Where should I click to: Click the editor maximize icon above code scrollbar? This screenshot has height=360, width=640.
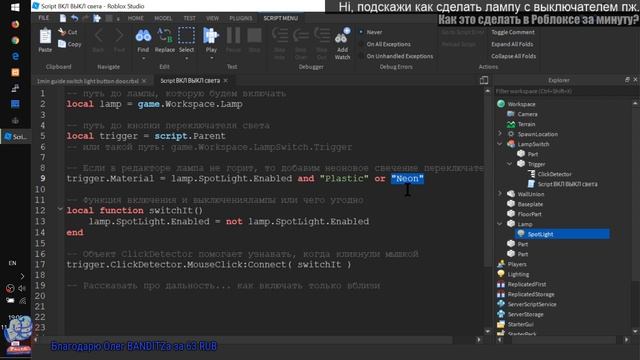[x=484, y=80]
